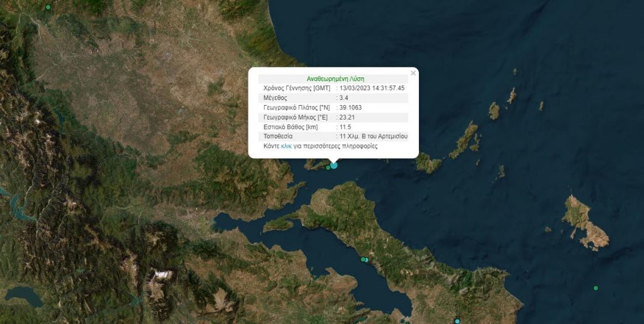Select the longitude value 23.21

click(347, 117)
